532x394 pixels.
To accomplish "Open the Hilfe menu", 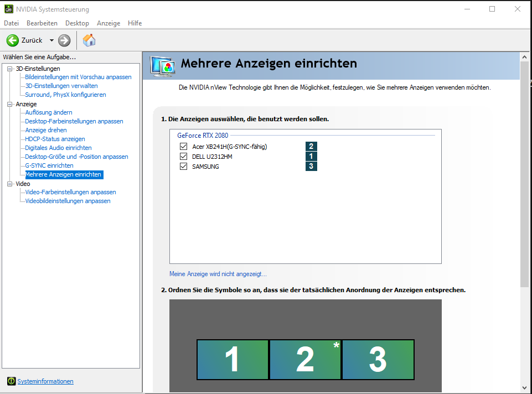I will tap(135, 23).
